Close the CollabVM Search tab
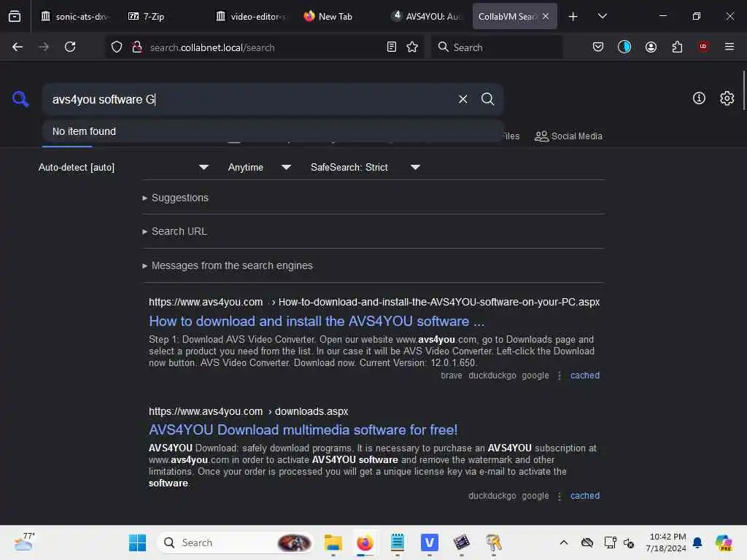 pos(546,16)
